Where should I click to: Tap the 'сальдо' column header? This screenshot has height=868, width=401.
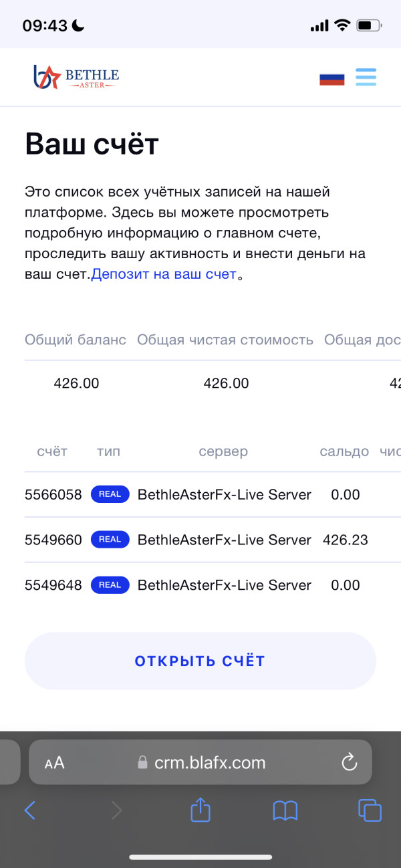point(344,451)
